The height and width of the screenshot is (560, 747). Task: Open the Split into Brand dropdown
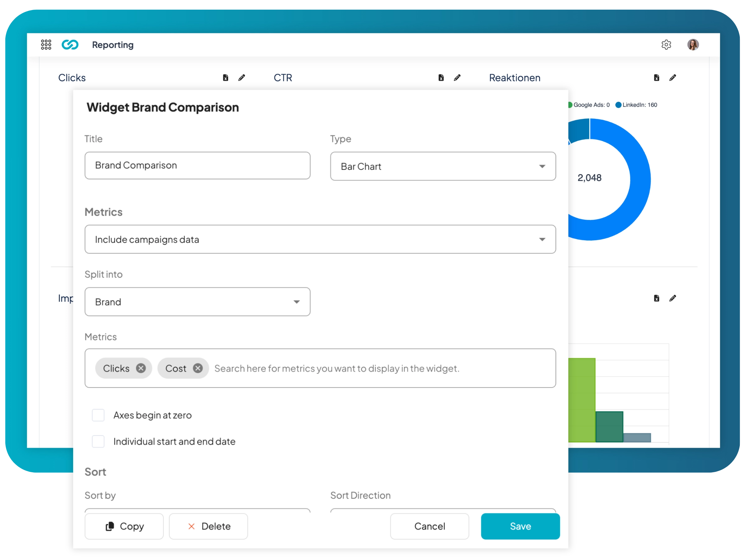pos(197,302)
